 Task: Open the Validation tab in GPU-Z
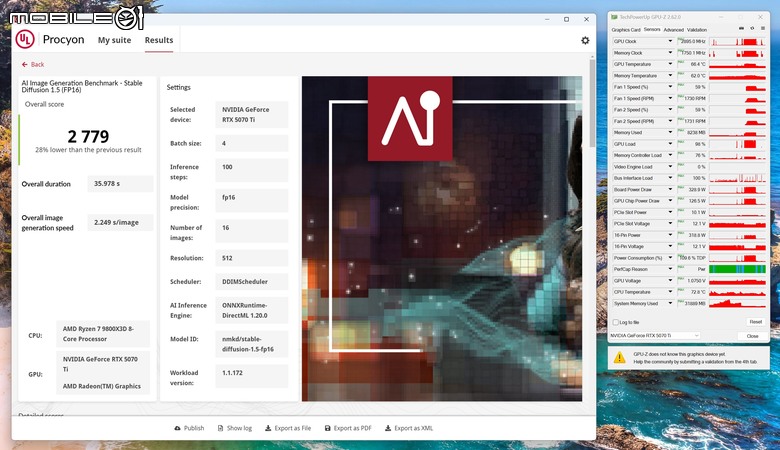(697, 30)
